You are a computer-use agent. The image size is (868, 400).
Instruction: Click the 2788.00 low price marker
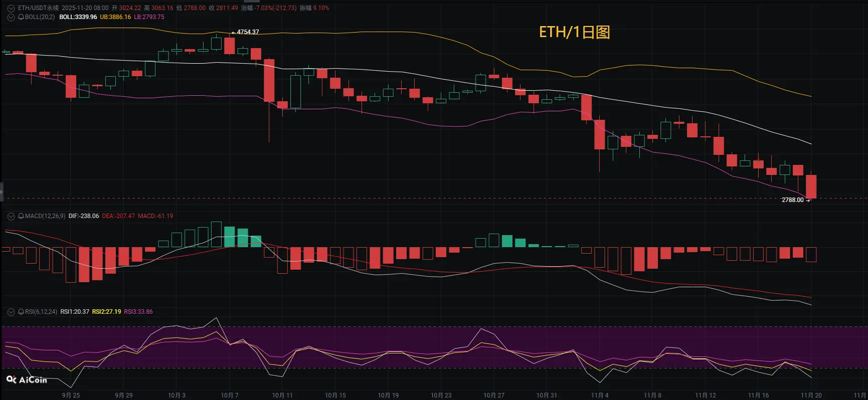coord(796,200)
